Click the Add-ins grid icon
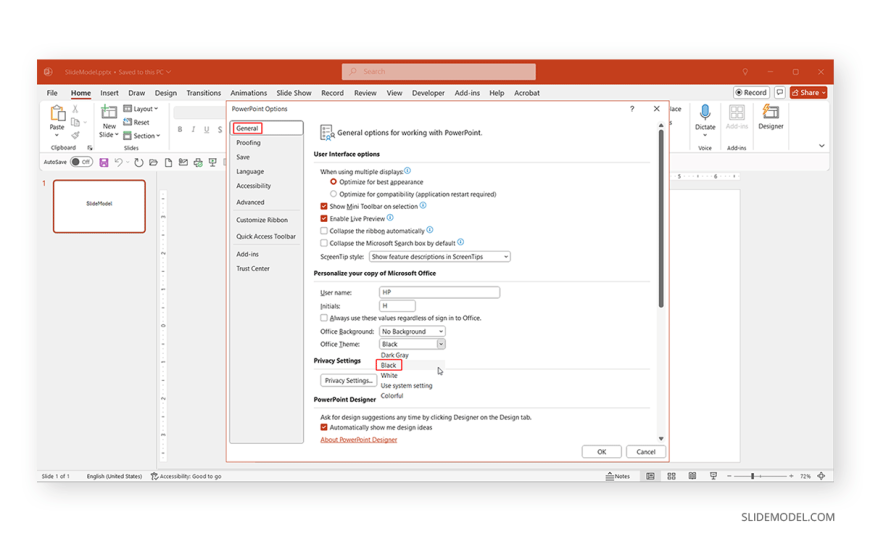Screen dimensions: 870x539 point(737,113)
